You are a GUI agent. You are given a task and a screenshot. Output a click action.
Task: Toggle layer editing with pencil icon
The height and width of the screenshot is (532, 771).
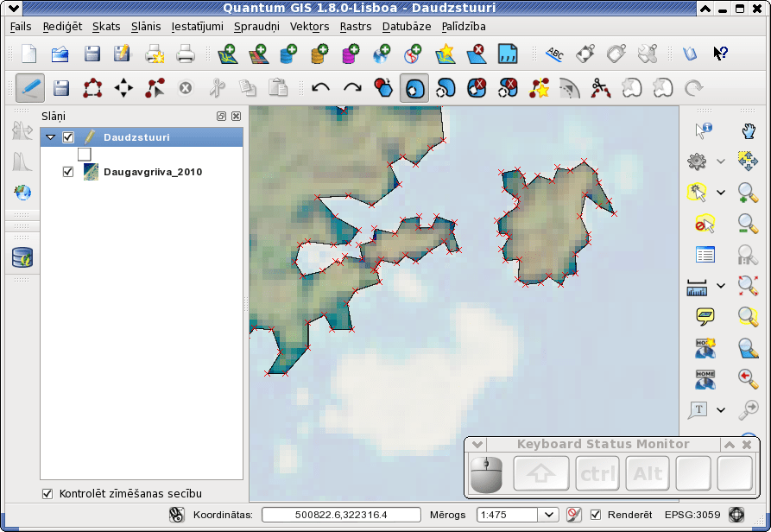pos(30,88)
